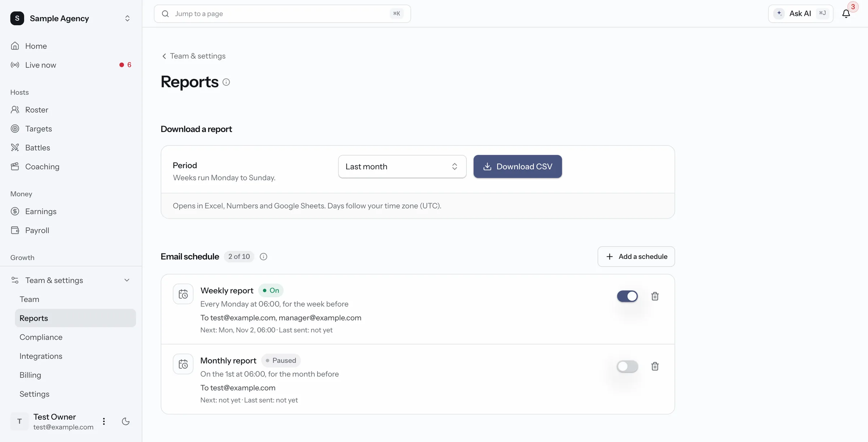The height and width of the screenshot is (442, 868).
Task: Click the Payroll wallet icon
Action: tap(15, 230)
